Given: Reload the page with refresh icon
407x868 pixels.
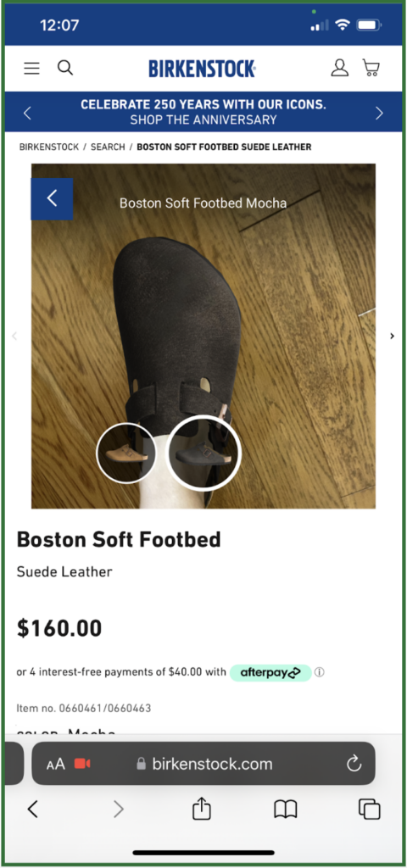Looking at the screenshot, I should tap(354, 765).
